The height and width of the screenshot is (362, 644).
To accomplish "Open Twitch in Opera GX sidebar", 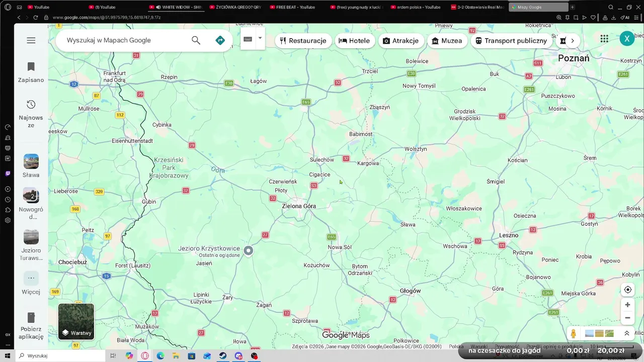I will point(8,173).
